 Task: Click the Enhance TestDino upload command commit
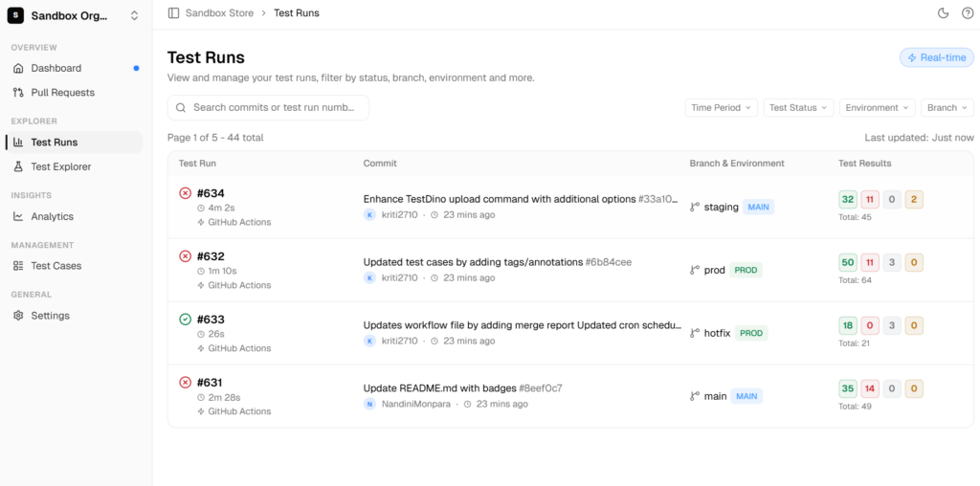point(500,199)
